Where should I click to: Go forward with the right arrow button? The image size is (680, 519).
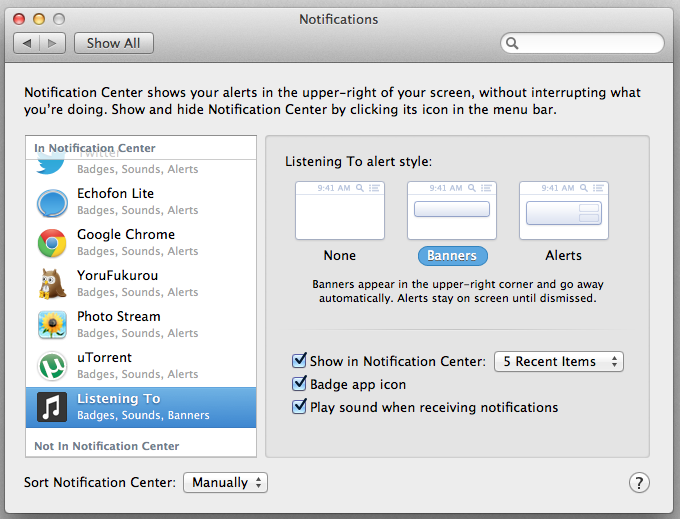coord(52,43)
